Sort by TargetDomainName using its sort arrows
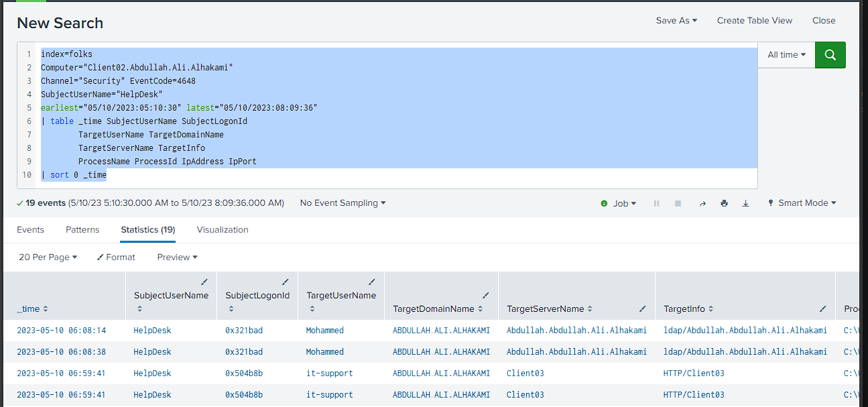This screenshot has height=407, width=868. click(x=480, y=308)
